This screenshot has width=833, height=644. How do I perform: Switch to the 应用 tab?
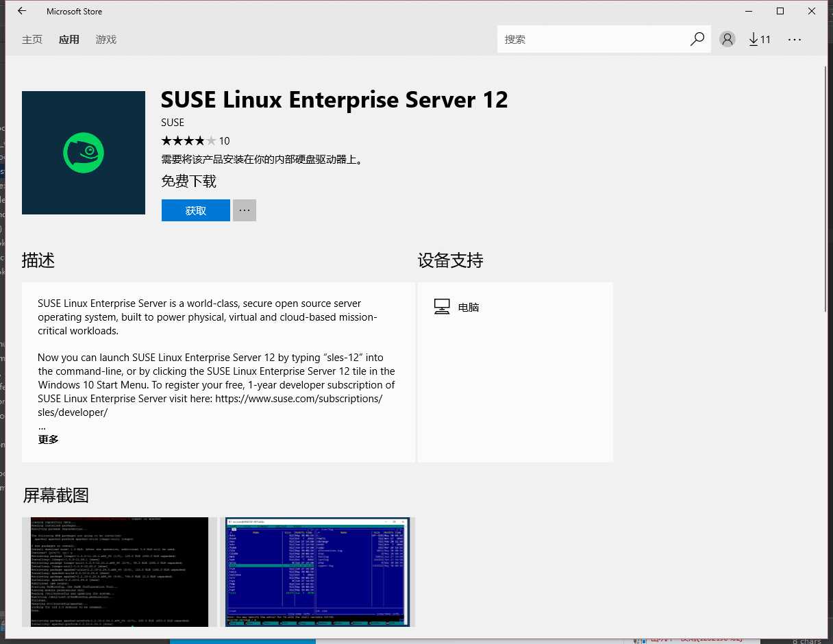tap(69, 40)
